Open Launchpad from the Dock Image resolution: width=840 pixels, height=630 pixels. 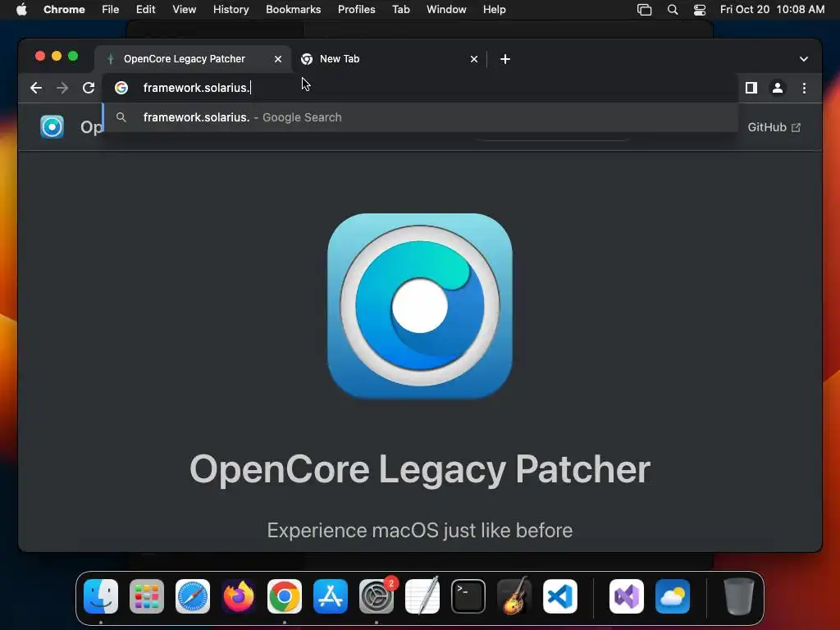click(x=147, y=596)
